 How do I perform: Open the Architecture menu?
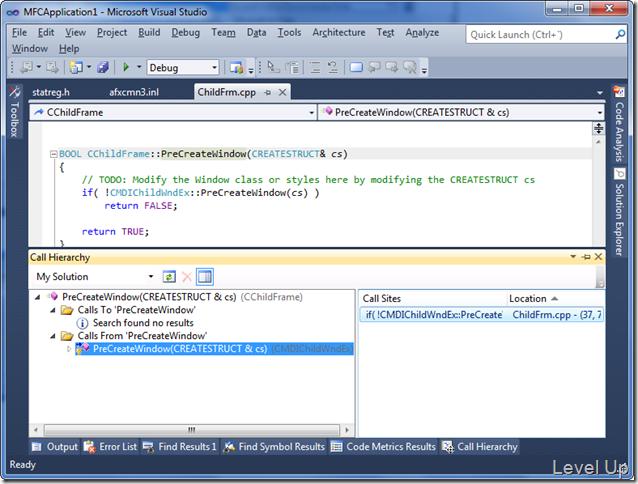click(x=339, y=33)
